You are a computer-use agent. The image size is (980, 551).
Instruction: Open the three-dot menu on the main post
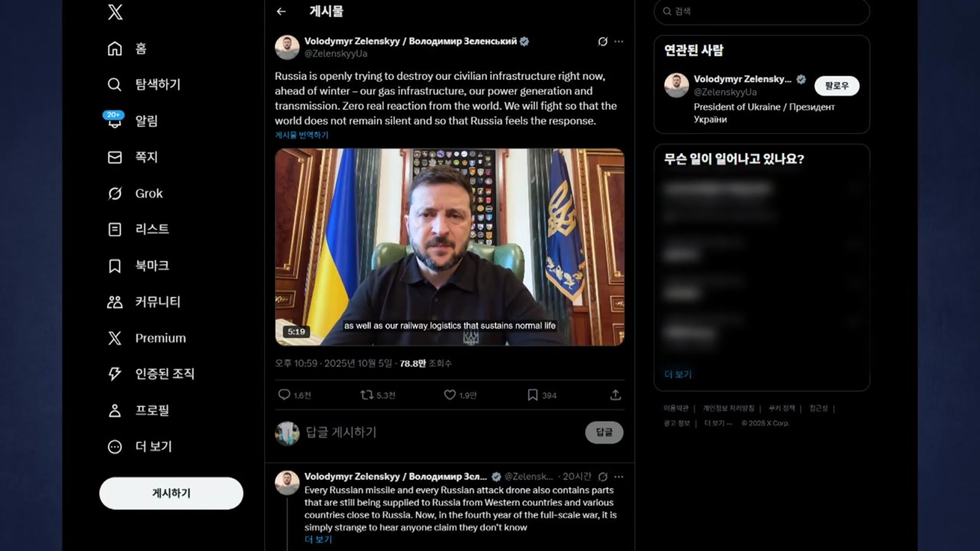619,41
